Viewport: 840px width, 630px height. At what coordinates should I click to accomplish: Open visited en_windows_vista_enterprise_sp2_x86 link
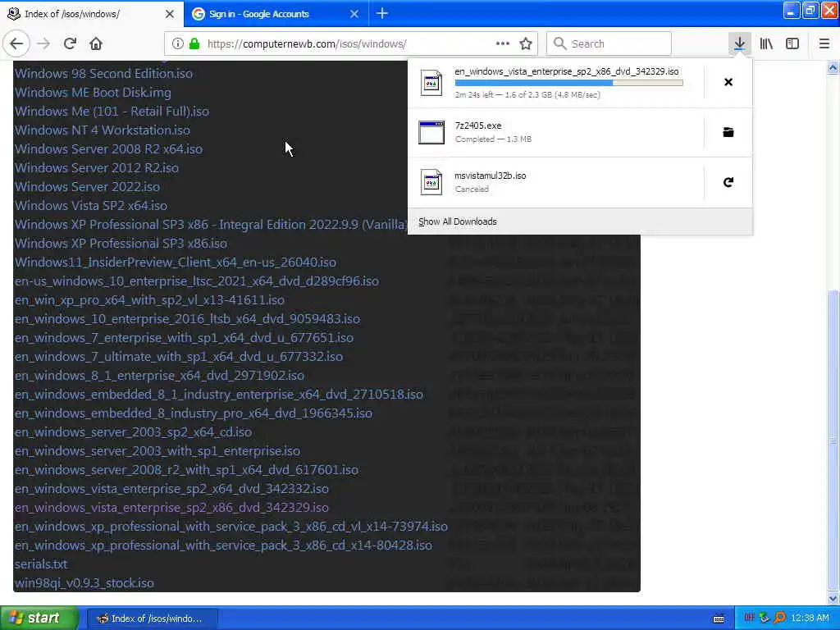click(171, 507)
